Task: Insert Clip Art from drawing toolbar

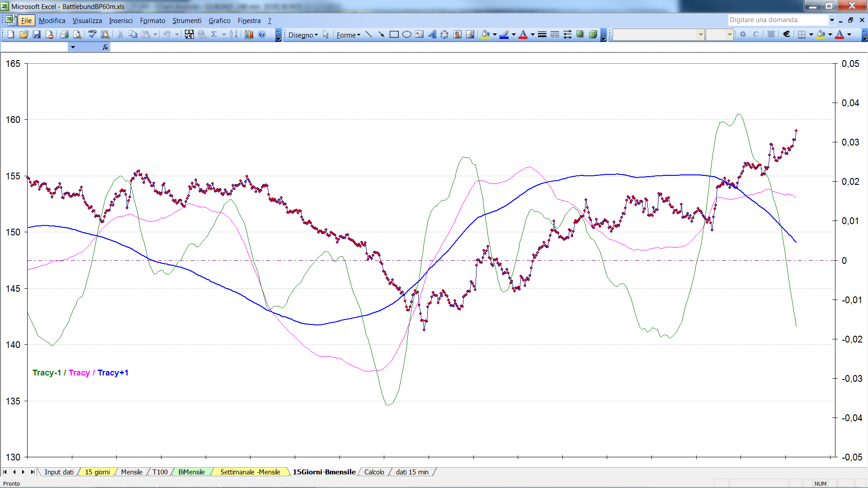Action: point(457,34)
